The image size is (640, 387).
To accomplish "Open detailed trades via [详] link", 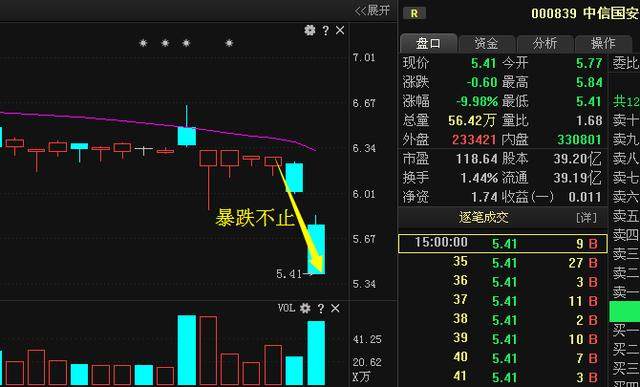I will tap(586, 218).
